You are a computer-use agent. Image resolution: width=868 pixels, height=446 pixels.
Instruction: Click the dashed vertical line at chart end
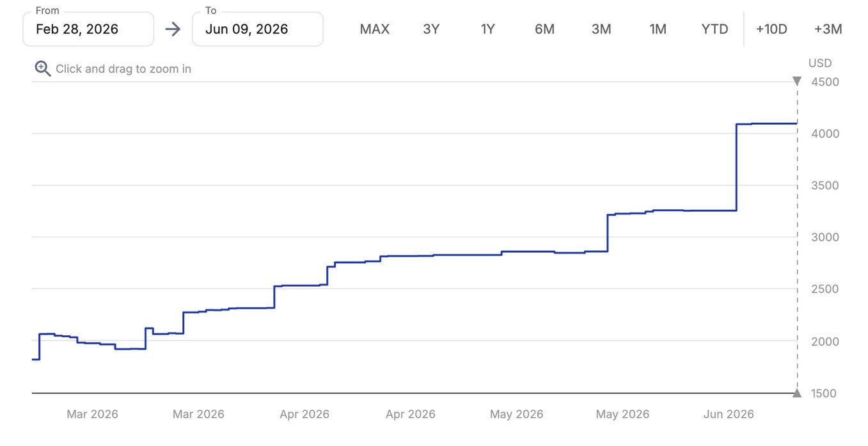[x=797, y=237]
